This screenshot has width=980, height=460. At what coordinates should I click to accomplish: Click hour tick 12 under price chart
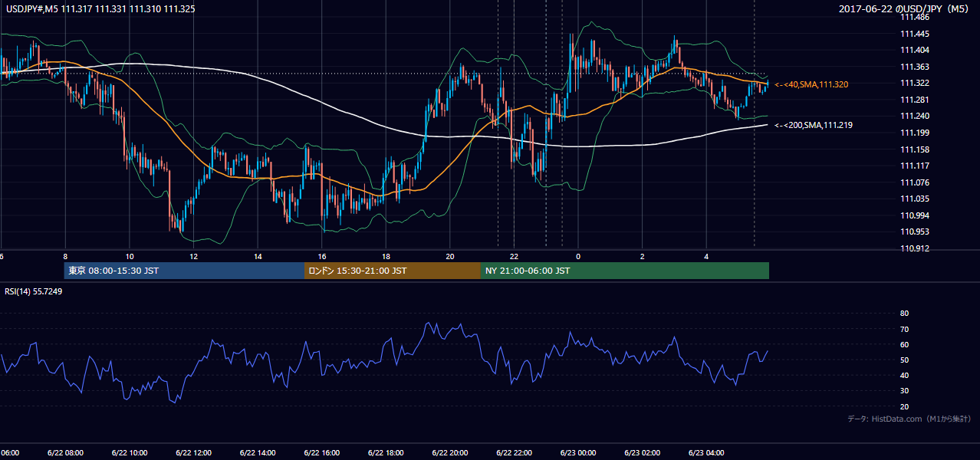click(194, 256)
